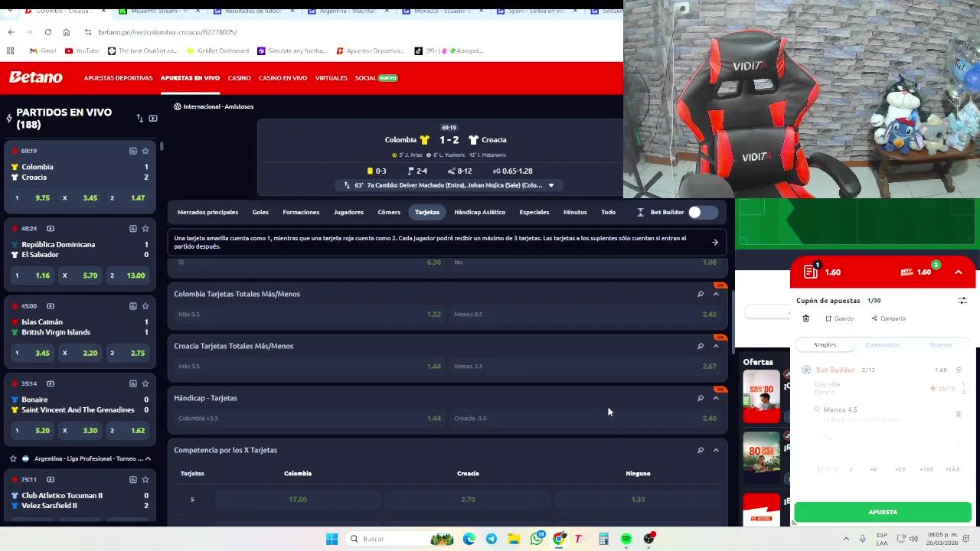Open the Jugadores market tab
980x551 pixels.
click(348, 212)
